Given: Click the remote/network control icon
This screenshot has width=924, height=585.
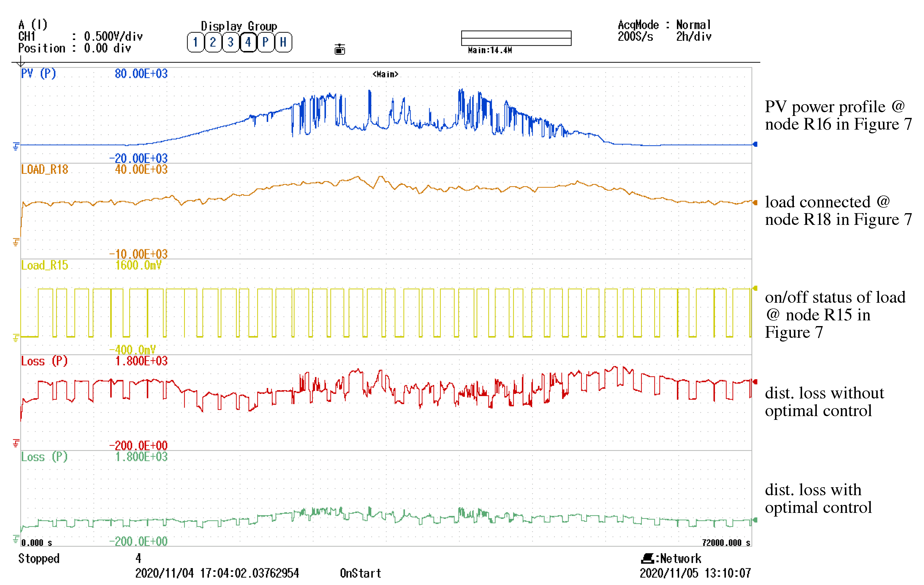Looking at the screenshot, I should [x=340, y=49].
